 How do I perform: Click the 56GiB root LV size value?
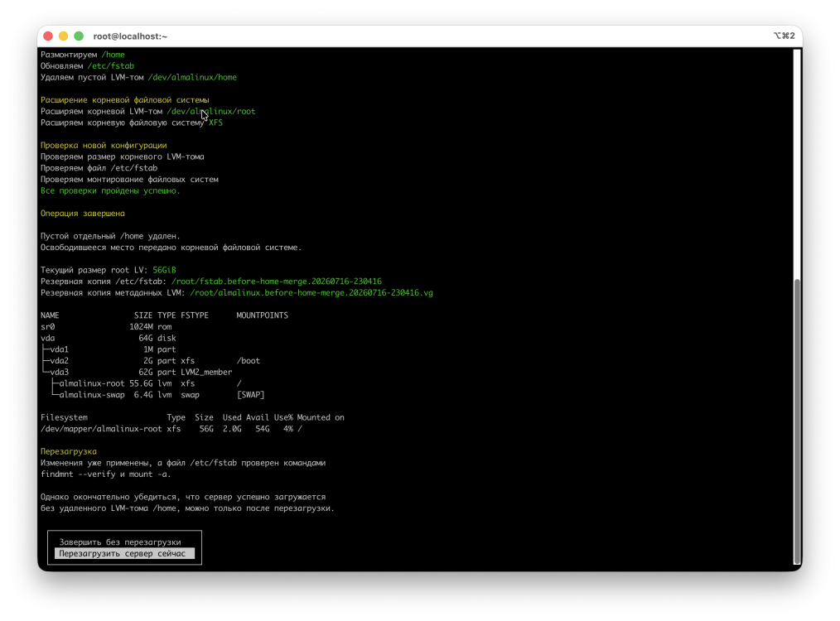click(x=164, y=270)
